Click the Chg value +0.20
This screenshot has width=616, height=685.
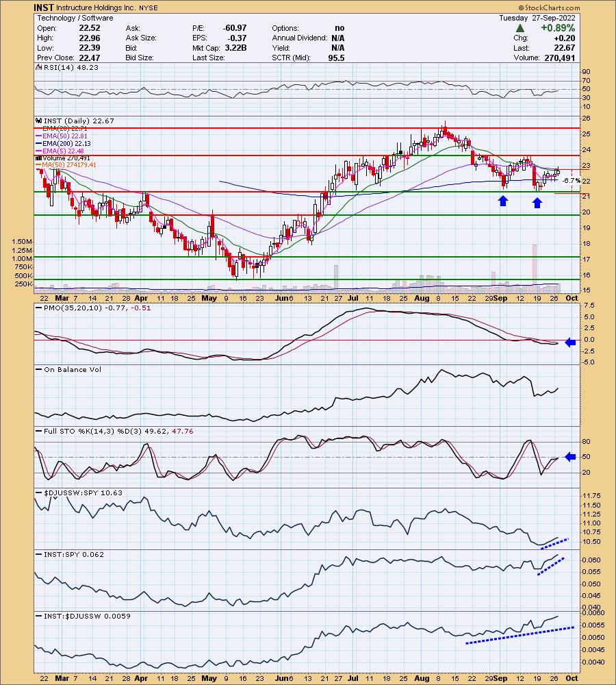[x=565, y=38]
